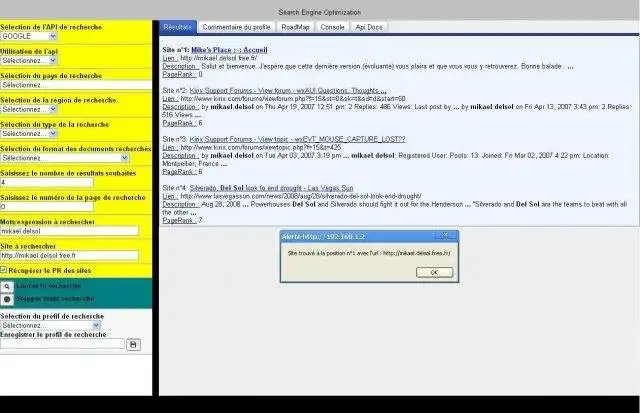
Task: Click the pays de recherche field
Action: coord(76,85)
